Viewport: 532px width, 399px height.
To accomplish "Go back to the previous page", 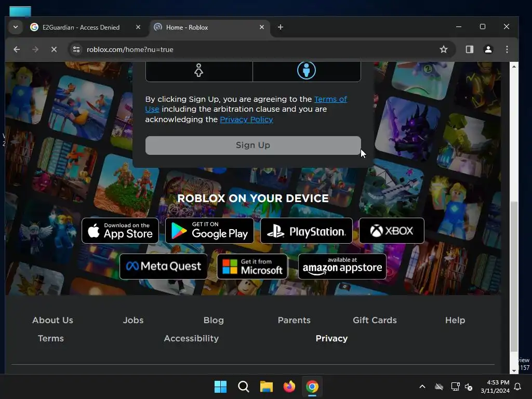I will pos(17,49).
